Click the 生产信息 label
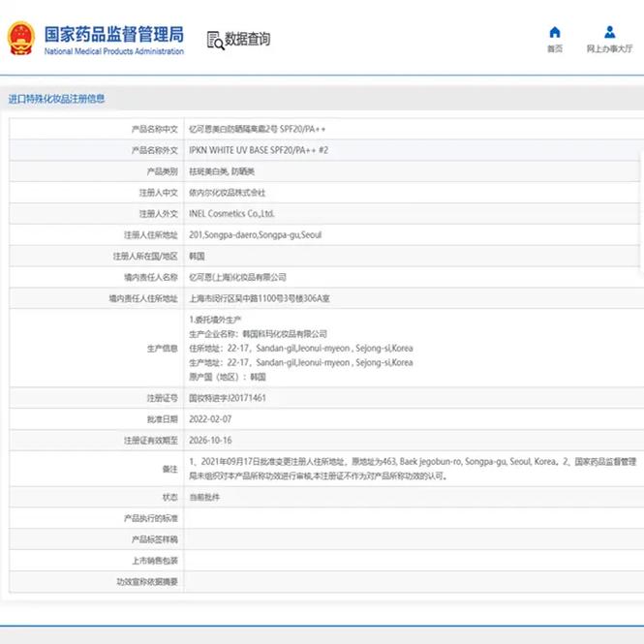This screenshot has height=644, width=644. tap(163, 349)
